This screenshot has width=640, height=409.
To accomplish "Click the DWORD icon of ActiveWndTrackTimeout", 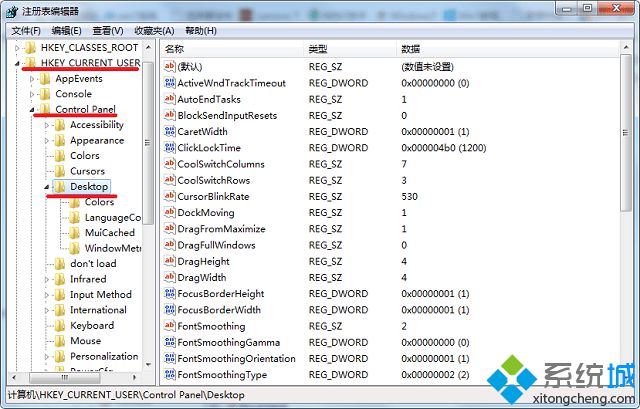I will point(169,83).
